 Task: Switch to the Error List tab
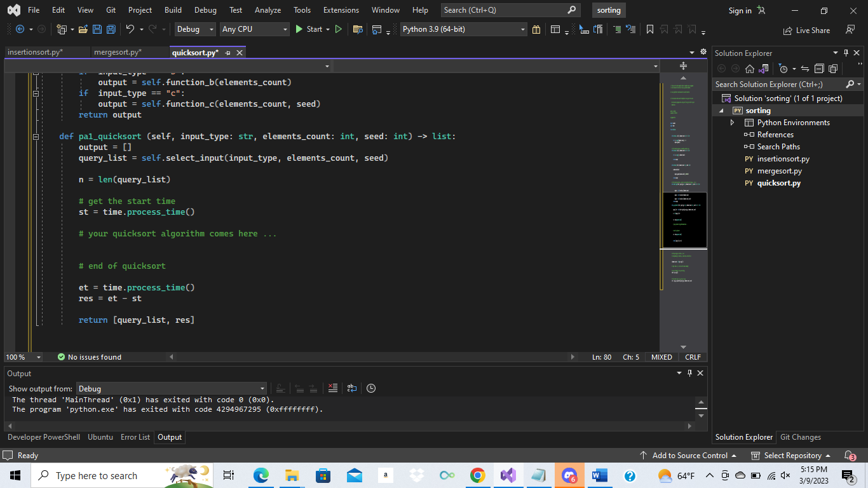pos(135,437)
